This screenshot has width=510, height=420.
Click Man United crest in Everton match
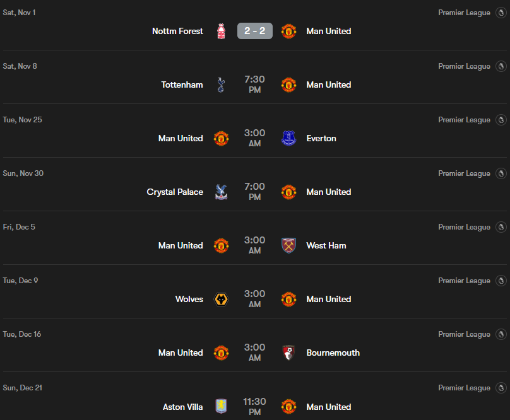221,138
